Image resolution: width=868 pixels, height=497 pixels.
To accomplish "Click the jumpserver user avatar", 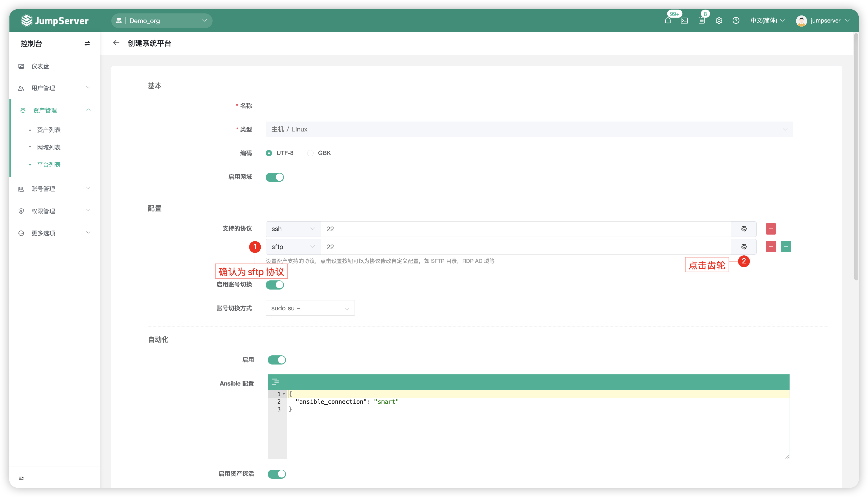I will tap(801, 21).
